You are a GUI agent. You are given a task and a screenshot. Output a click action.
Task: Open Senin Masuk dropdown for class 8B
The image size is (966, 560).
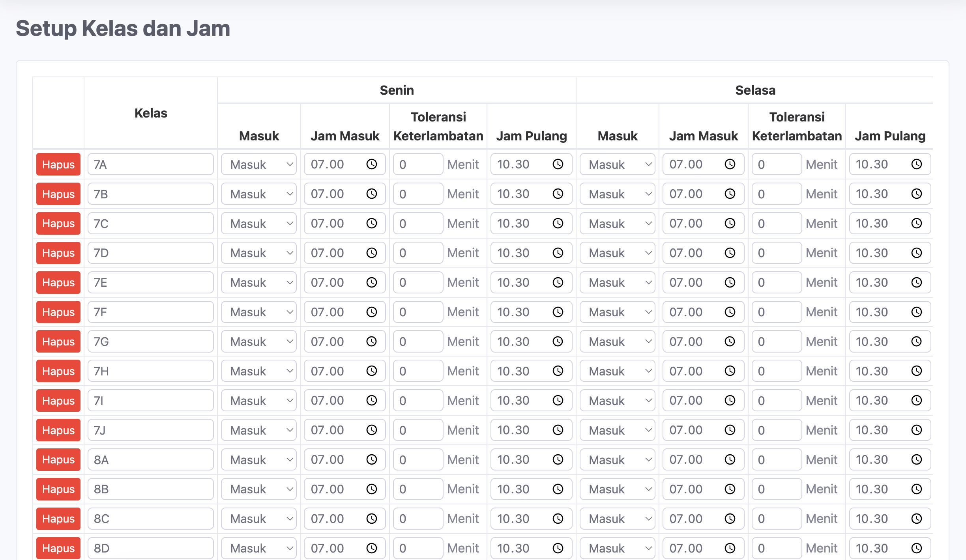[x=259, y=489]
